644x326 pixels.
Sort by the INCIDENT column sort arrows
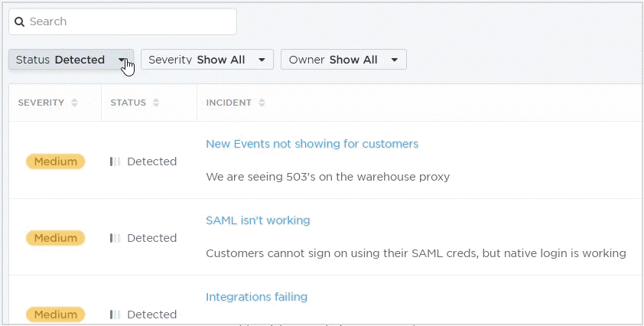[x=262, y=103]
